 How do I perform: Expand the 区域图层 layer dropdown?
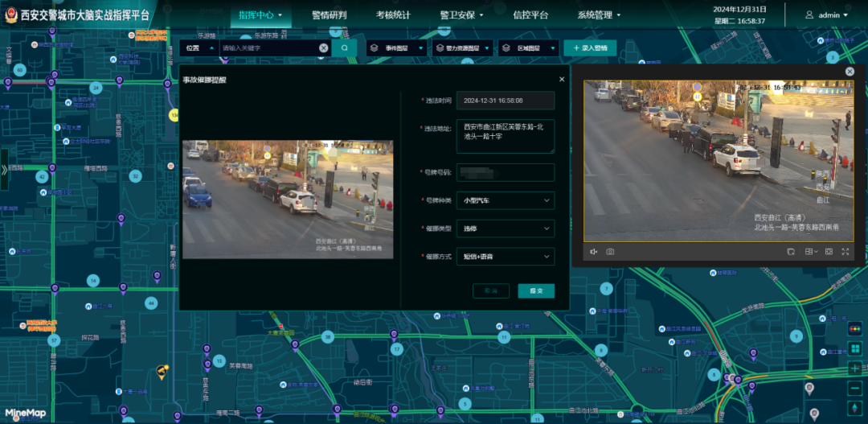pyautogui.click(x=528, y=48)
